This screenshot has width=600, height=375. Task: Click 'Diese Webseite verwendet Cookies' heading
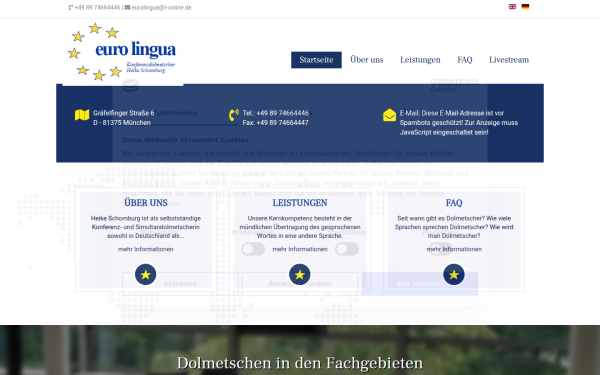tap(185, 140)
